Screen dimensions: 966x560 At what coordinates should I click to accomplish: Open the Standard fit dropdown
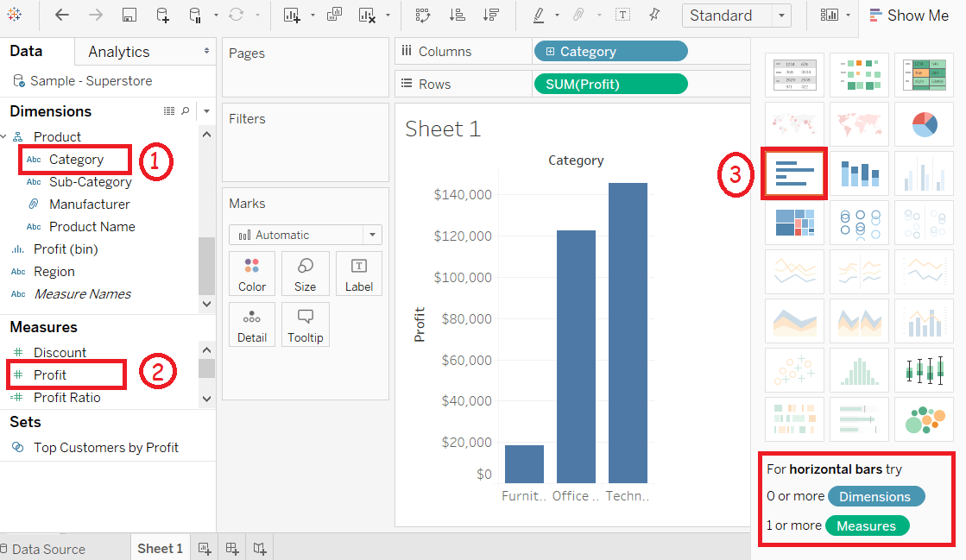click(737, 16)
